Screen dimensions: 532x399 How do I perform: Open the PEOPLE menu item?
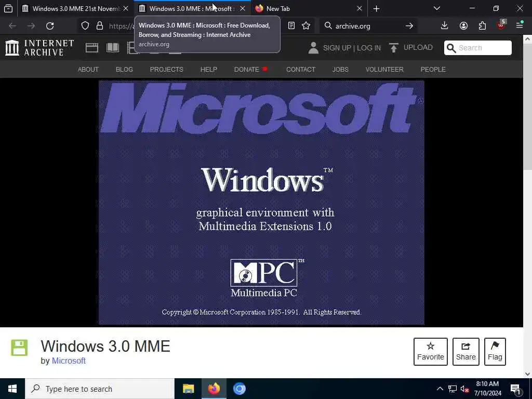click(433, 69)
